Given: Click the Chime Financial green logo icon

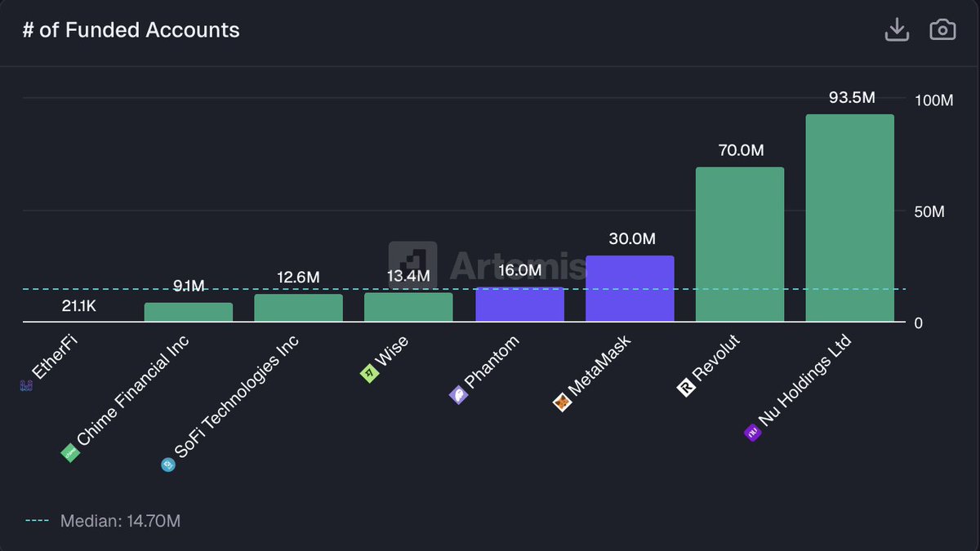Looking at the screenshot, I should 70,453.
